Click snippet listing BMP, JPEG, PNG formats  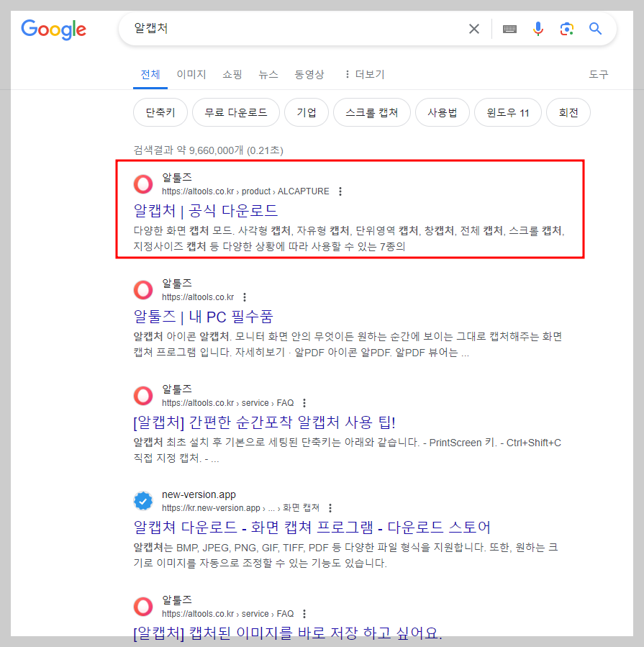345,556
